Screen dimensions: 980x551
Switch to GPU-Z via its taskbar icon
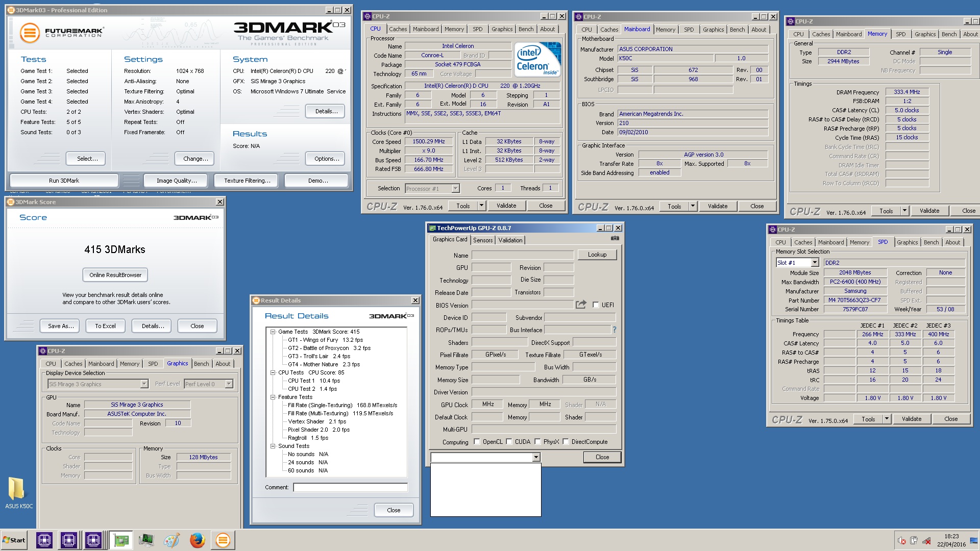click(121, 540)
